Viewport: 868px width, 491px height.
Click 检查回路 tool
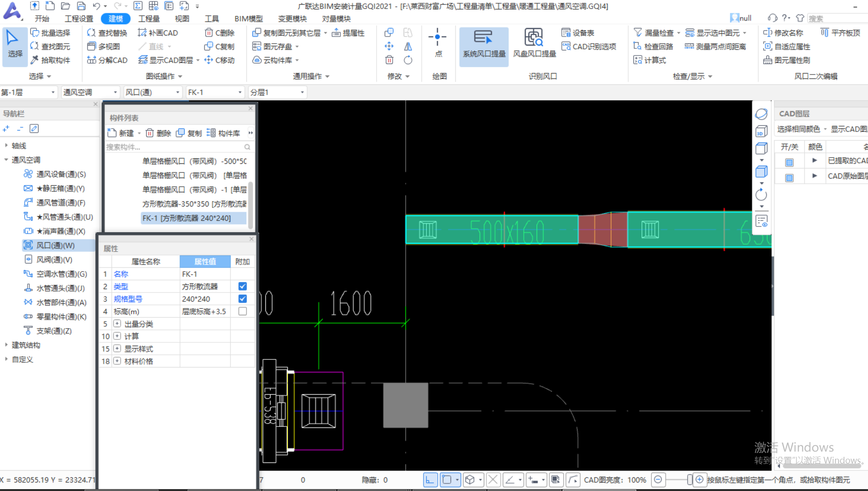(x=653, y=47)
